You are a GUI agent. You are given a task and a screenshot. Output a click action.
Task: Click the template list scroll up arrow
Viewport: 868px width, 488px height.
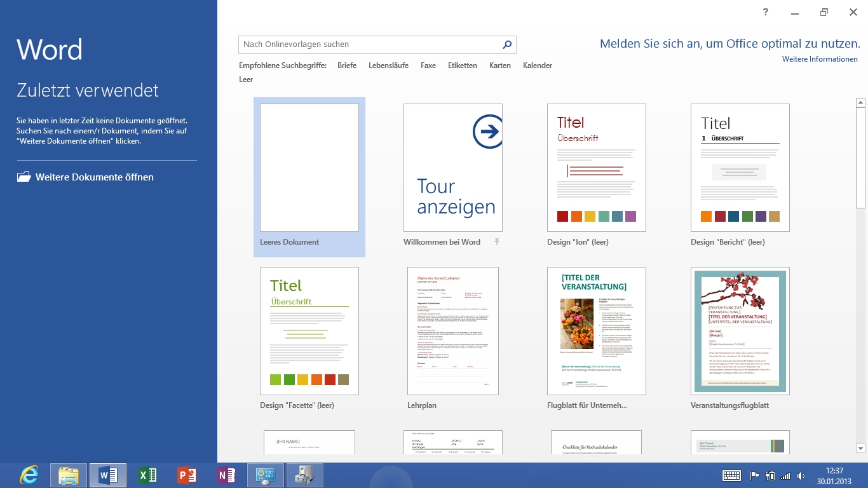point(861,102)
